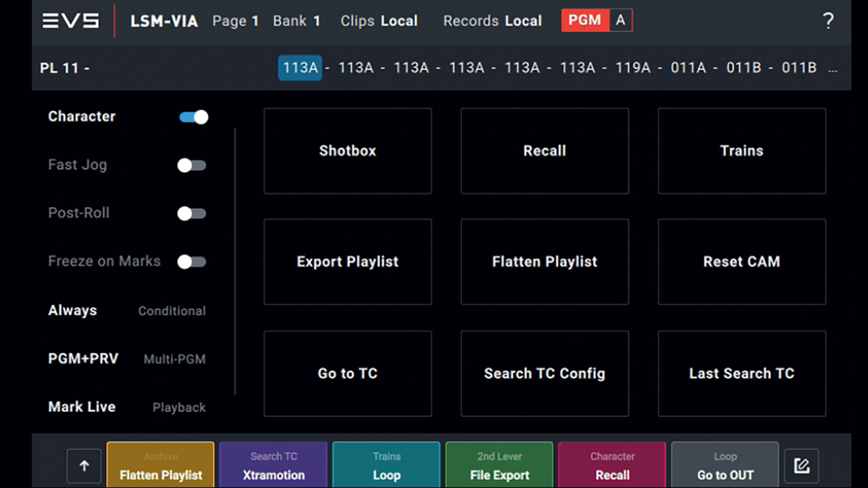Viewport: 868px width, 488px height.
Task: Open Records Local selector
Action: coord(492,21)
